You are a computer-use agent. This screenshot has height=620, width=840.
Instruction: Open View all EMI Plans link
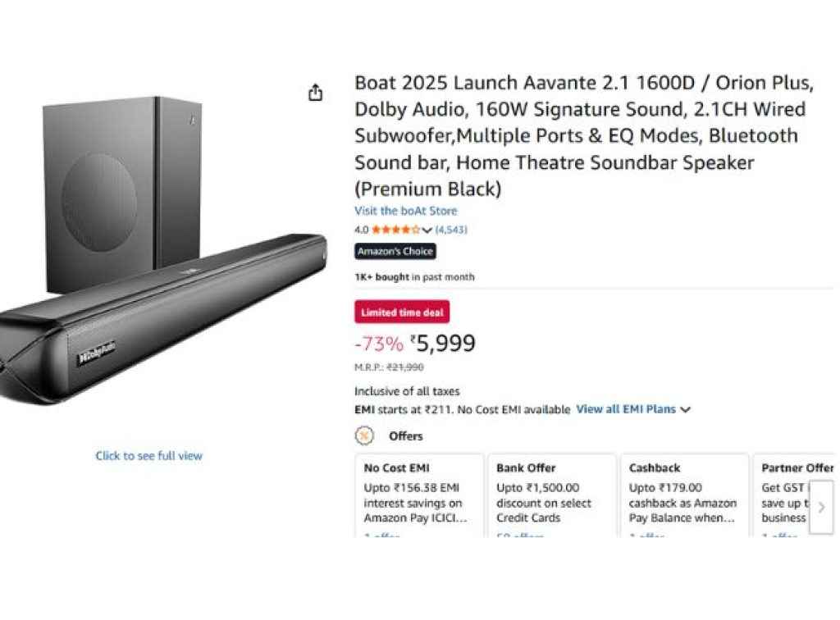coord(626,409)
